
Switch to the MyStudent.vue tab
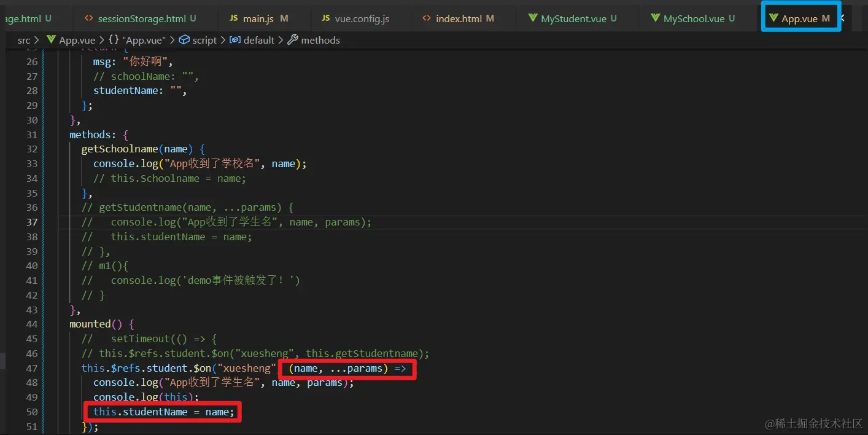[572, 18]
